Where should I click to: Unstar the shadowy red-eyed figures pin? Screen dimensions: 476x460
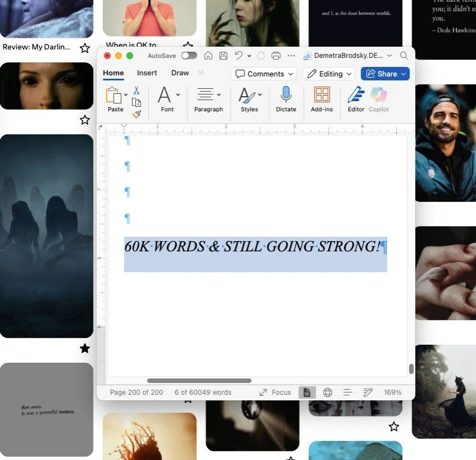click(85, 348)
